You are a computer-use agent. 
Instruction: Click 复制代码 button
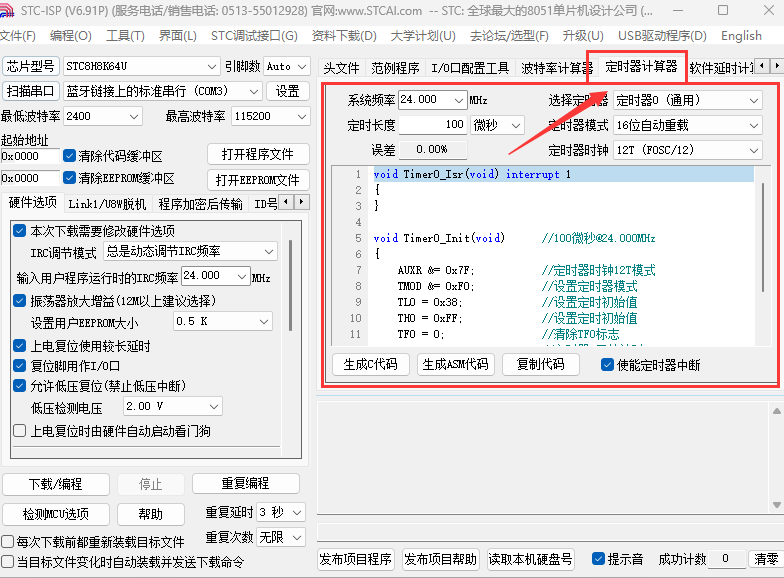[x=540, y=364]
